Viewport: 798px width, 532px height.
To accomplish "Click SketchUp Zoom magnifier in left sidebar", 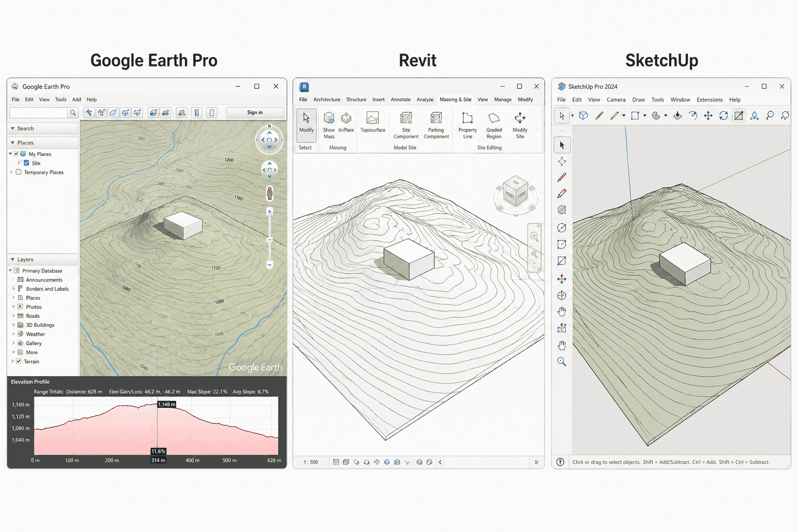I will click(562, 362).
